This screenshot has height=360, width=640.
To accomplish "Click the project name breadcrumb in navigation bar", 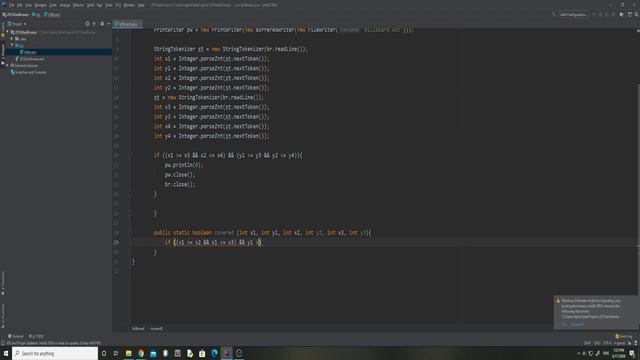I will 15,15.
